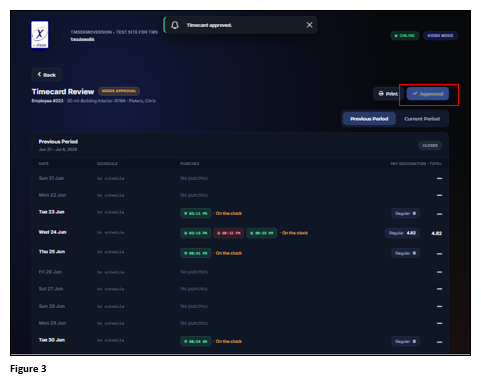Click the exaKiosk logo in the header
This screenshot has height=388, width=481.
(x=40, y=35)
